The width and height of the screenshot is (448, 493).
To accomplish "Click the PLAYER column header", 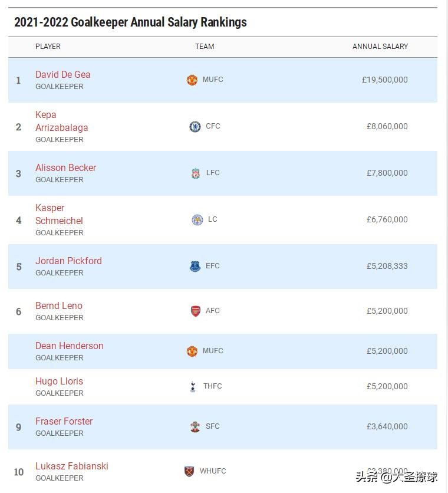I will pyautogui.click(x=48, y=47).
